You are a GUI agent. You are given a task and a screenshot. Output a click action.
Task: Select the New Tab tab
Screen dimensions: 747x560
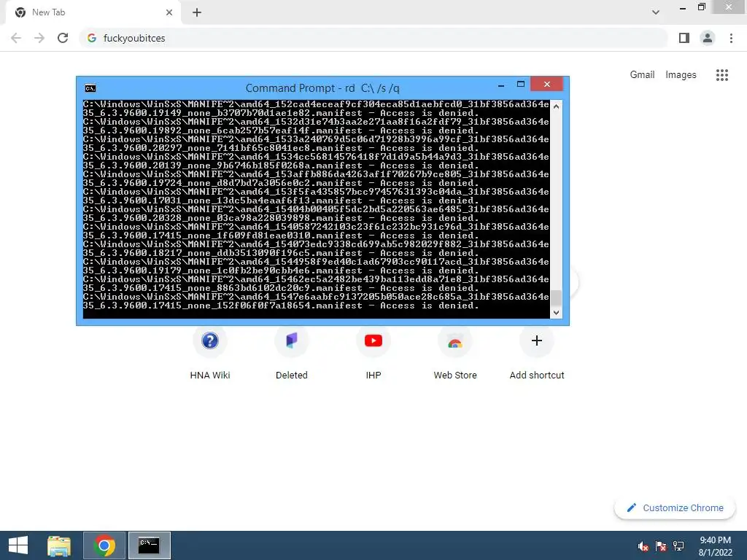[93, 13]
